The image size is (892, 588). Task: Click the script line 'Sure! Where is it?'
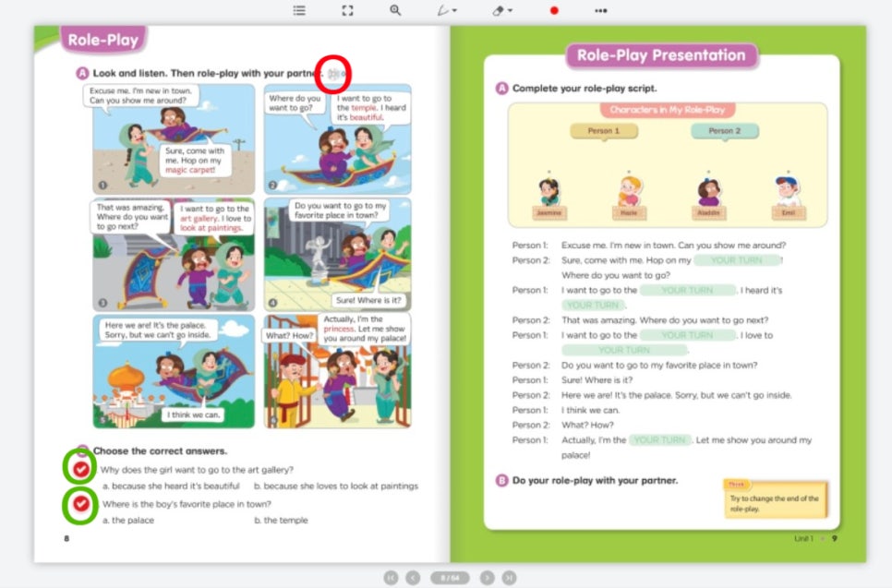click(x=597, y=380)
